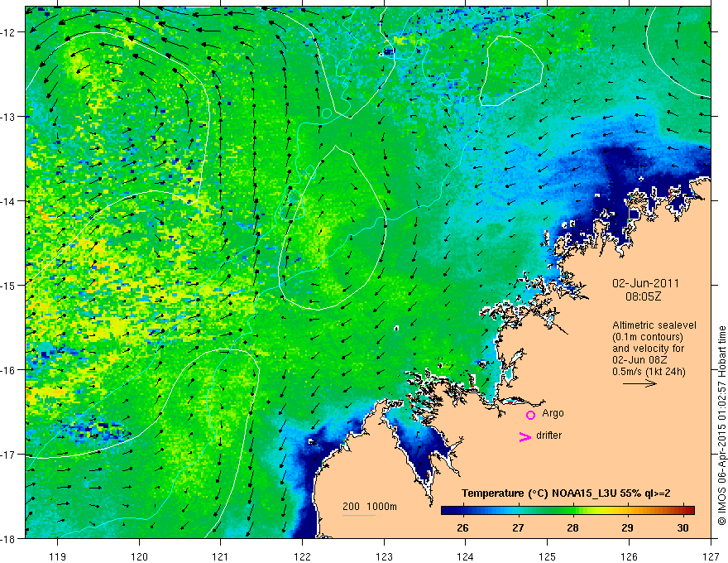The image size is (728, 563).
Task: Click longitude axis label 126
Action: (629, 556)
